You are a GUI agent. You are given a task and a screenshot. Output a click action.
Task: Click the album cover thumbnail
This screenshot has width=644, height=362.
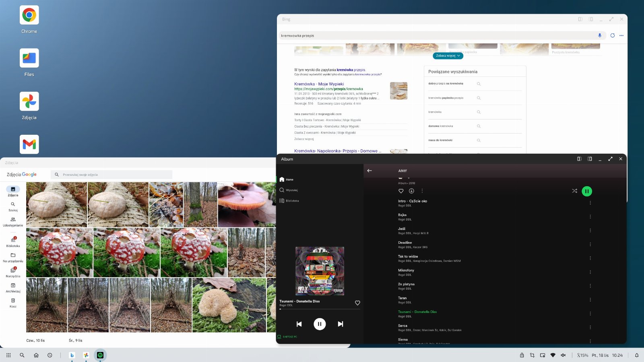(x=320, y=271)
